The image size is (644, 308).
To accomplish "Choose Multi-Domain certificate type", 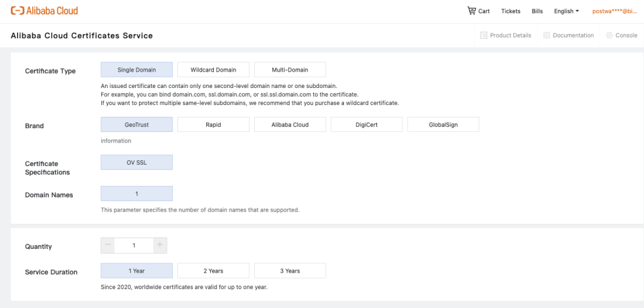I will pyautogui.click(x=290, y=69).
